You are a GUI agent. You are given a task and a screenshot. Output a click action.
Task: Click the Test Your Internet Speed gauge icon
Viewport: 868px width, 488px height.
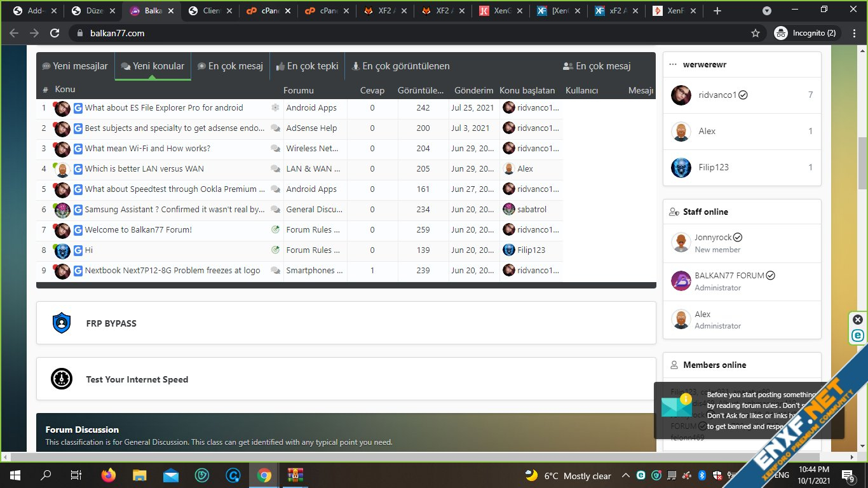click(62, 379)
